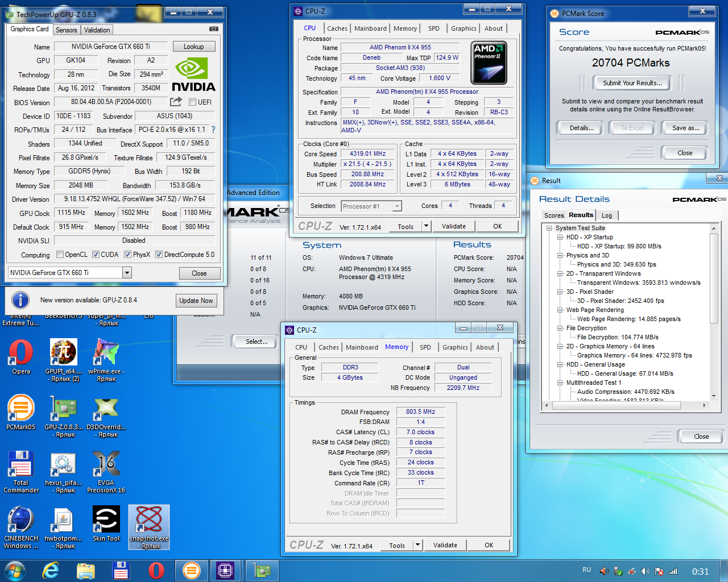Click the GPU-Z card icon in taskbar
This screenshot has height=582, width=728.
[262, 571]
